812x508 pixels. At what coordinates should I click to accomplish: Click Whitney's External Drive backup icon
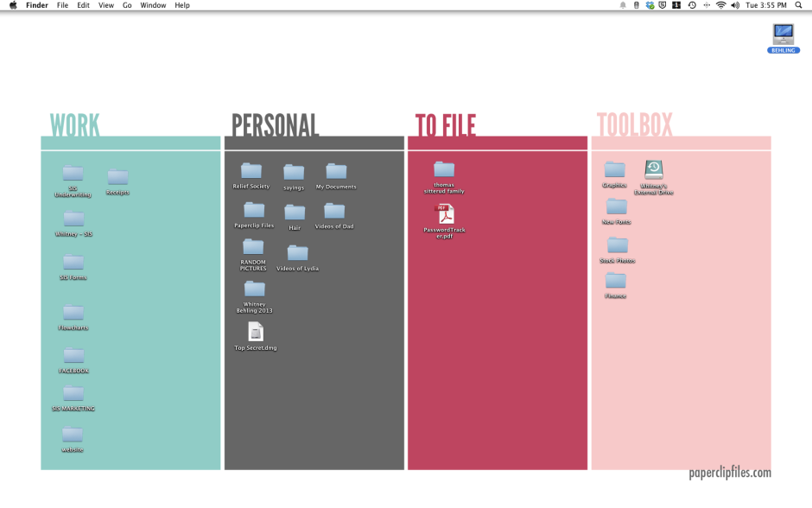pos(654,169)
